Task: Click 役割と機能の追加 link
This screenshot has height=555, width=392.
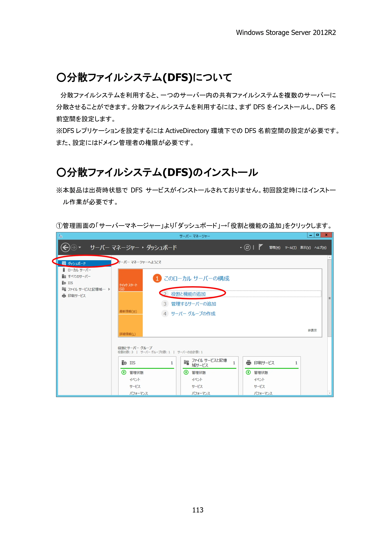Action: 188,294
